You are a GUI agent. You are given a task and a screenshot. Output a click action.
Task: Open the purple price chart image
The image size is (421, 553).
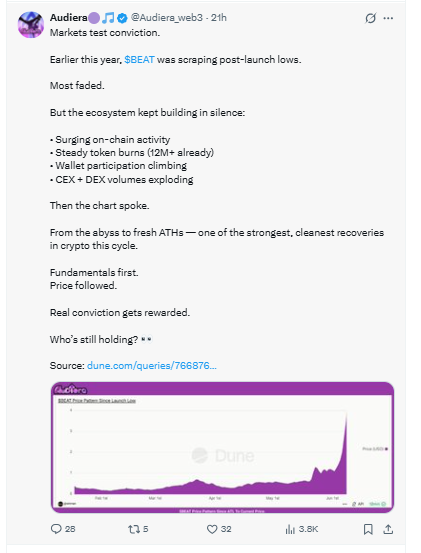click(222, 447)
